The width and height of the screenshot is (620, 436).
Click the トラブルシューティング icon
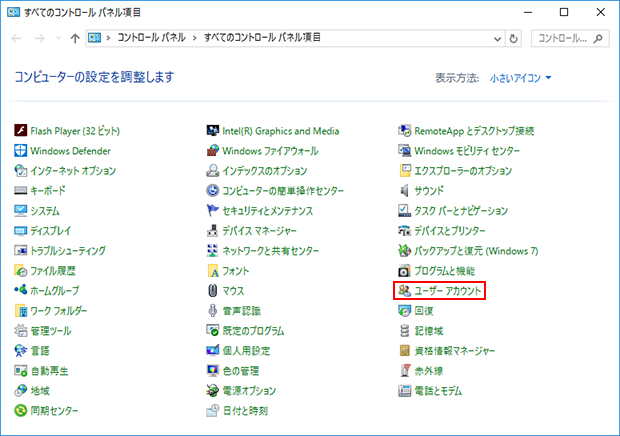pos(20,250)
